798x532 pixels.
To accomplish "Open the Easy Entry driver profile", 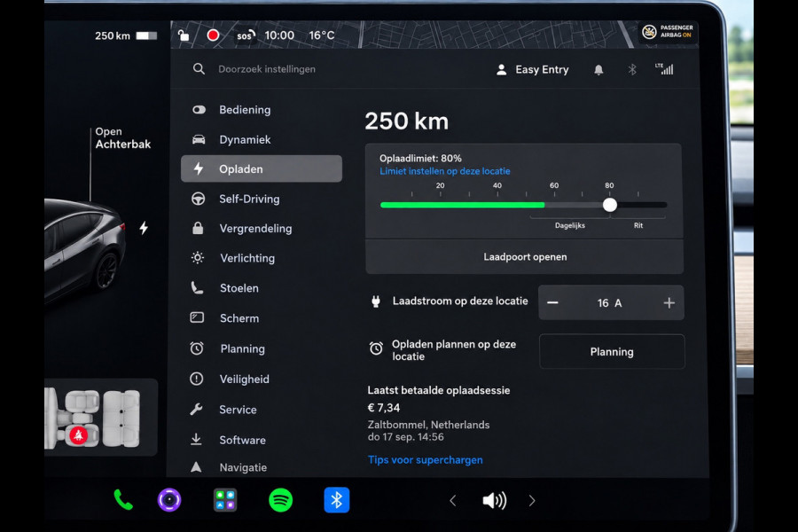I will tap(532, 70).
